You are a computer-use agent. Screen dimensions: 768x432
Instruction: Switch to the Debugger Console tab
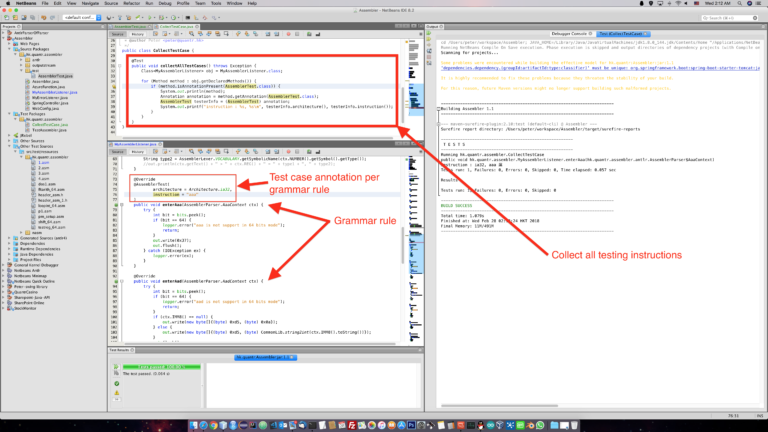coord(569,34)
